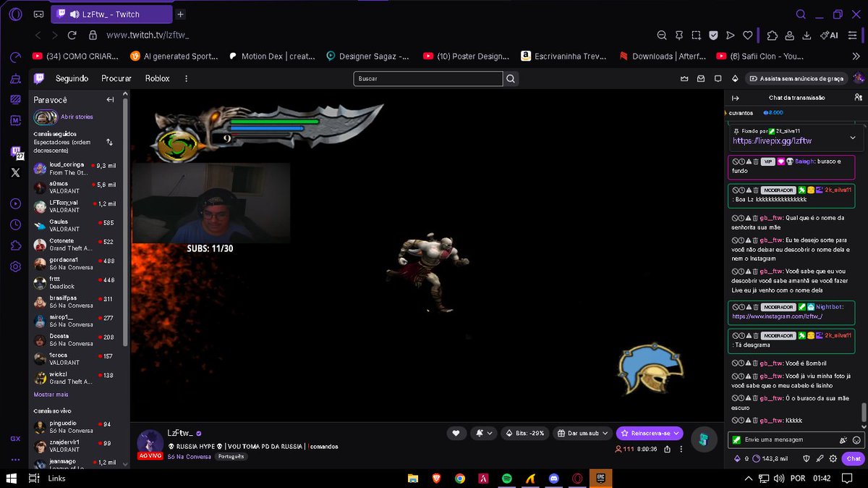Click the left sidebar scrollbar
This screenshot has width=868, height=488.
(125, 222)
